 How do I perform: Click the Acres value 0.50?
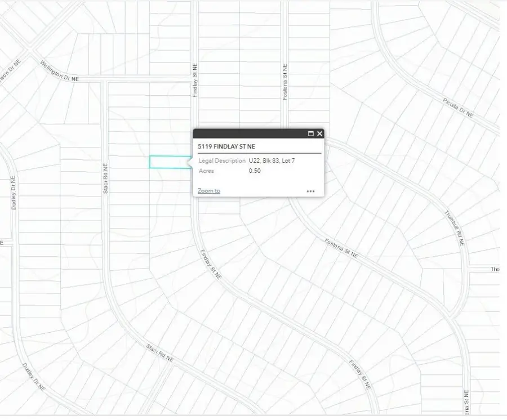click(x=255, y=171)
